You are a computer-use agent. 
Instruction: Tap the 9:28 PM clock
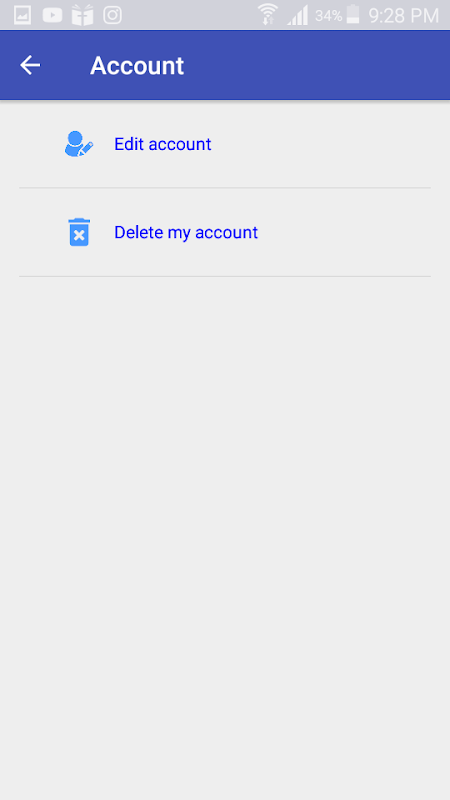pyautogui.click(x=404, y=16)
